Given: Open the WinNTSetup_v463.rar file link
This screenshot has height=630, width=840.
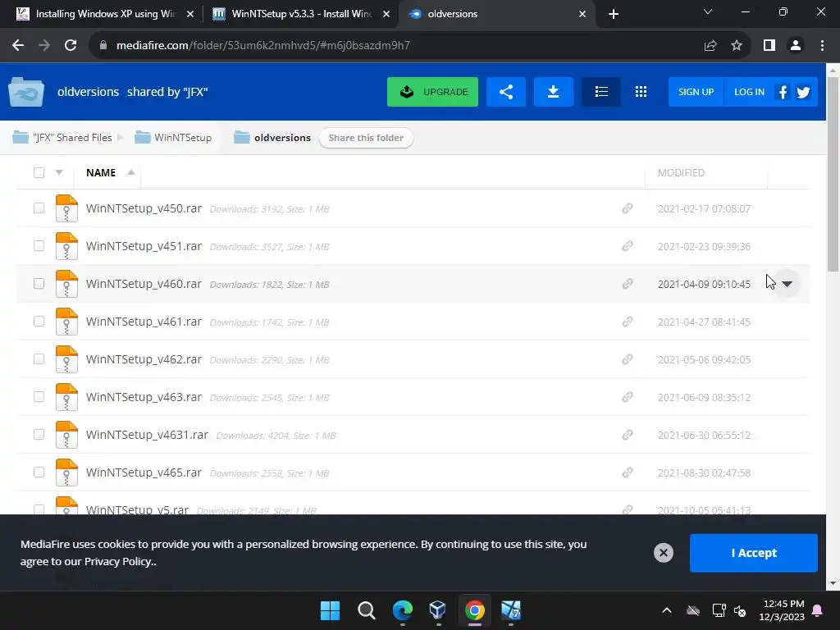Looking at the screenshot, I should point(144,397).
